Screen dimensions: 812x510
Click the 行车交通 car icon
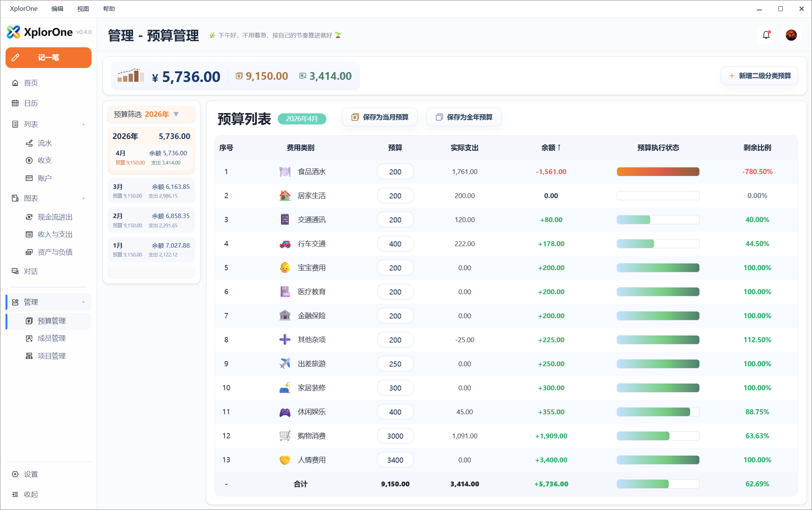(285, 244)
